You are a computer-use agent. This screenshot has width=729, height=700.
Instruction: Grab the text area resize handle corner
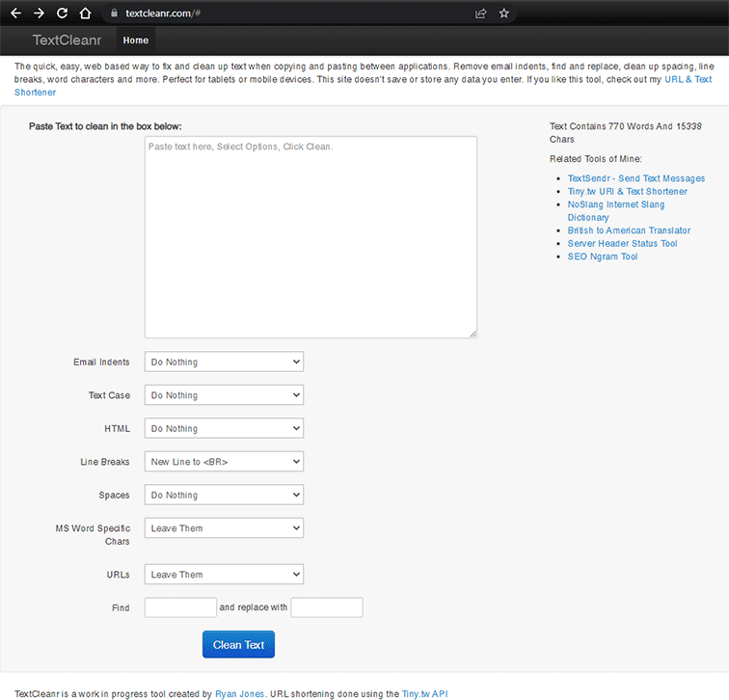[x=472, y=334]
